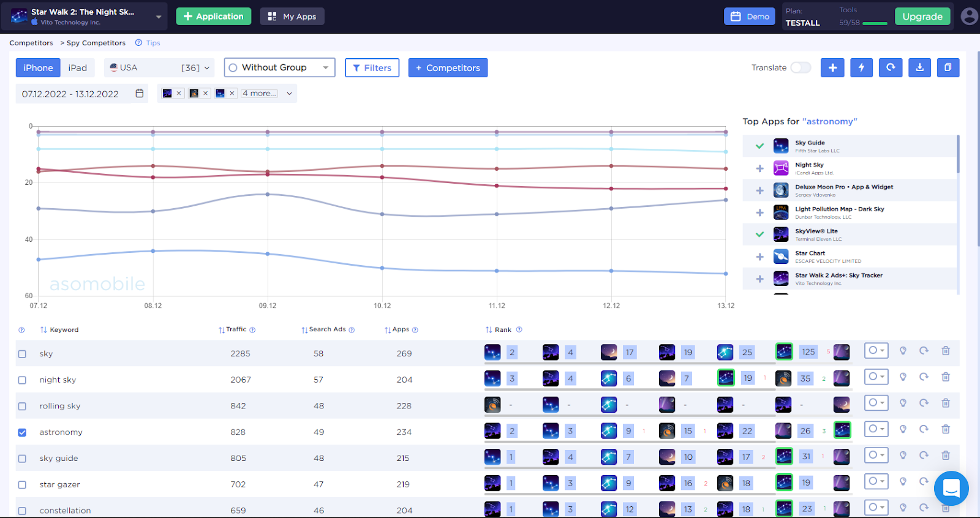
Task: Expand the Star Walk 2 app selector
Action: tap(159, 17)
